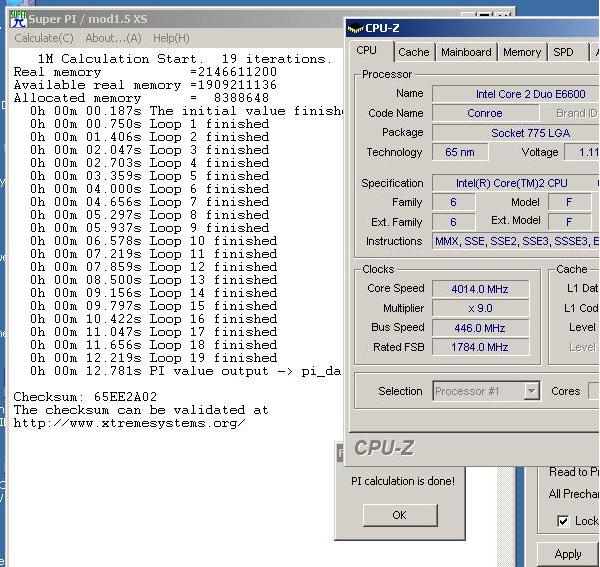Click the 'Allocated memory = 8388648' line
The height and width of the screenshot is (567, 600).
(141, 98)
